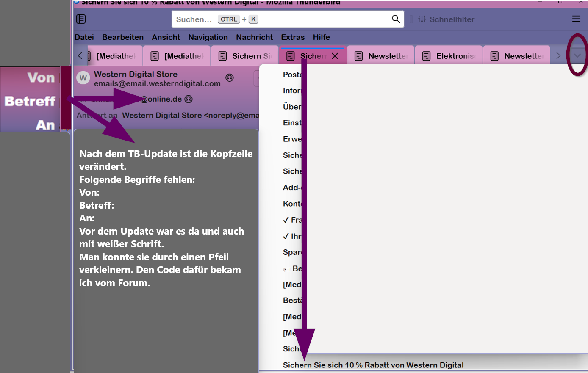The width and height of the screenshot is (588, 373).
Task: Switch to the Elektronis tab
Action: (x=449, y=56)
